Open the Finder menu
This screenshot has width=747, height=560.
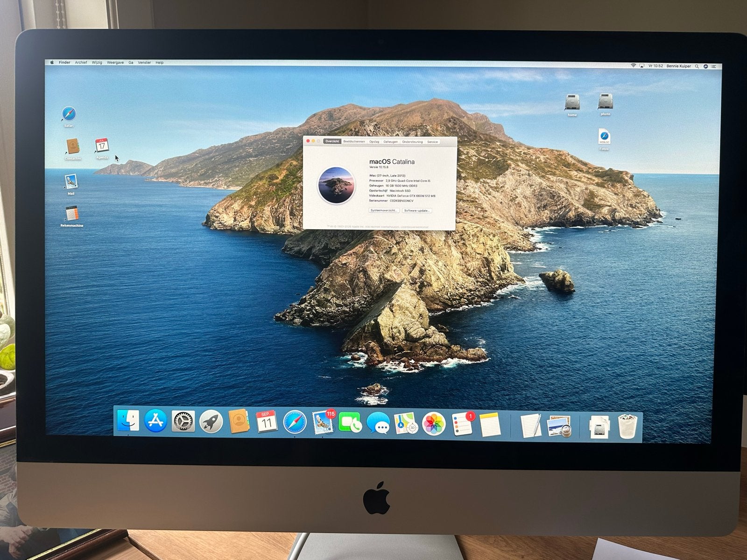click(64, 62)
